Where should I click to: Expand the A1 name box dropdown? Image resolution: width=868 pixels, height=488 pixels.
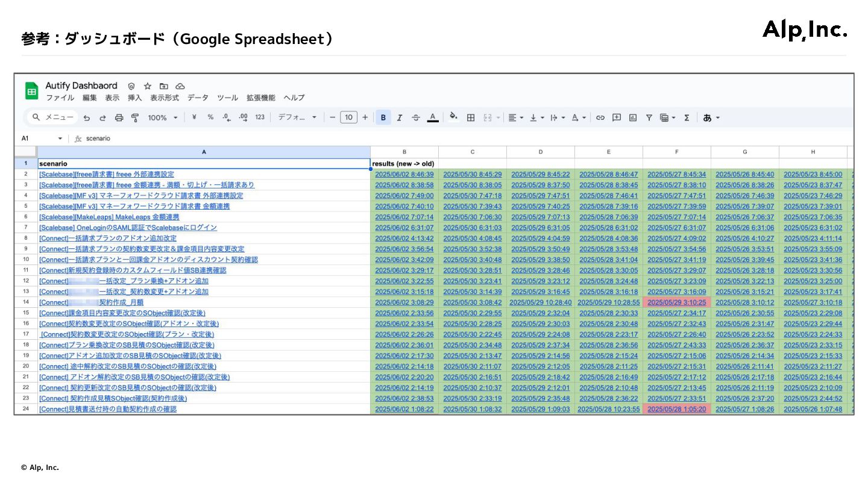pyautogui.click(x=60, y=139)
